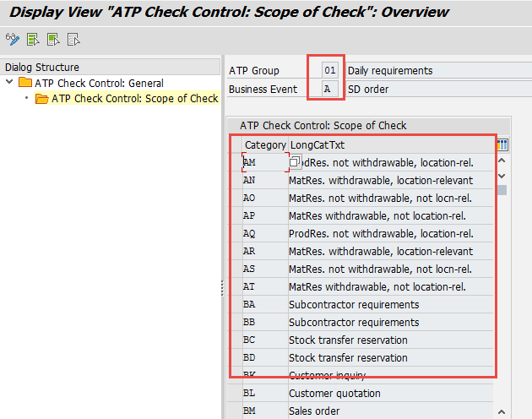Click the Dialog Structure panel header
This screenshot has width=532, height=419.
pyautogui.click(x=111, y=67)
